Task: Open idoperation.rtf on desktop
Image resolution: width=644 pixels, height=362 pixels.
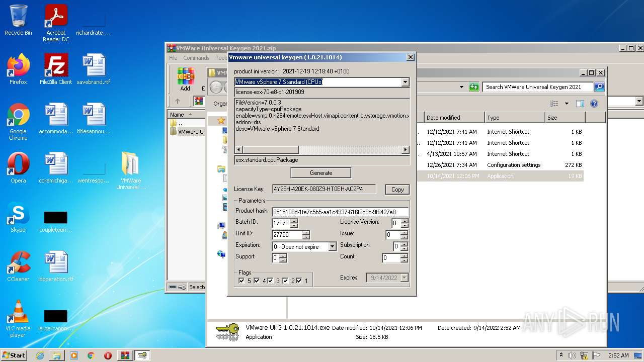Action: click(56, 266)
